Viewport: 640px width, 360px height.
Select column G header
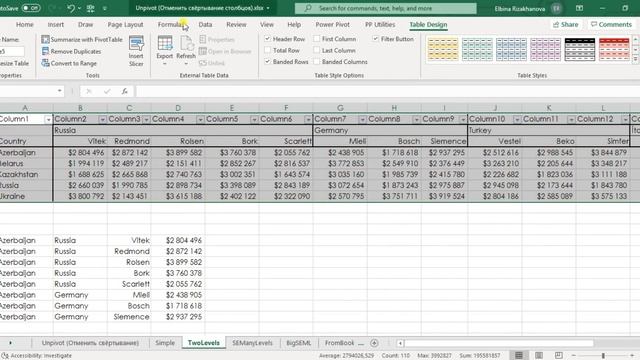(x=340, y=108)
